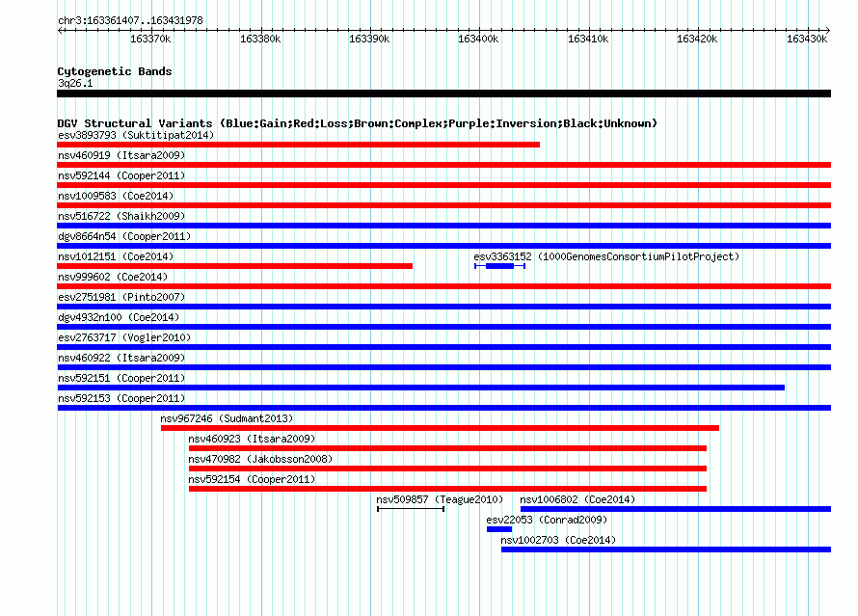This screenshot has width=858, height=616.
Task: Select the red bar under nsv470982
Action: (447, 469)
